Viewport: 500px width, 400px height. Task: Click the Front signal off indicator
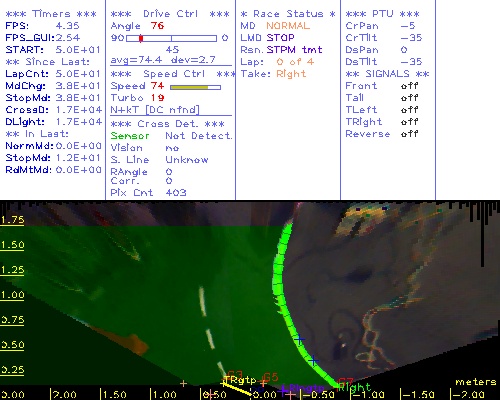tap(409, 86)
